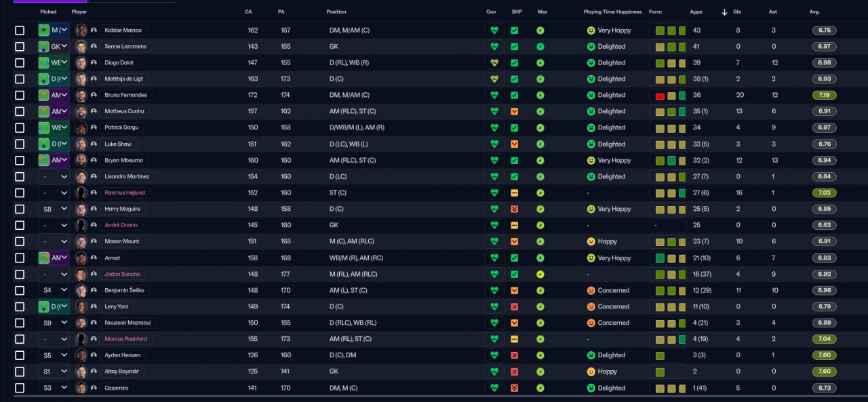Click Matheus Cunha's orange match sharpness icon
This screenshot has width=868, height=402.
514,112
